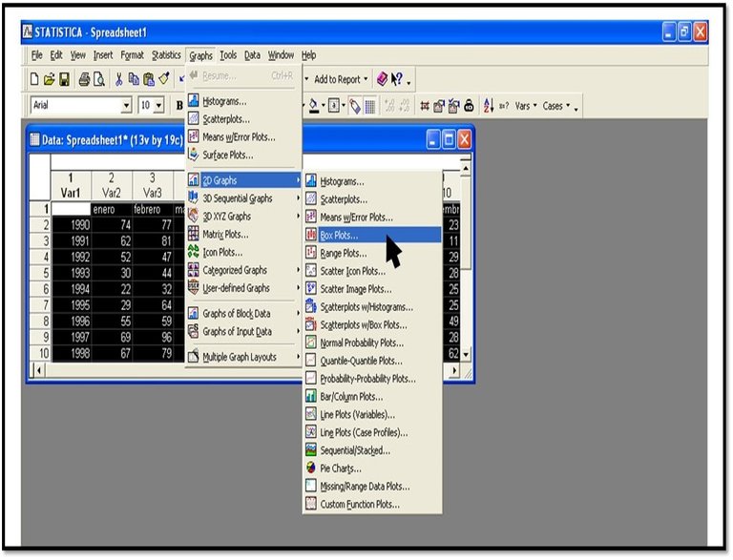Image resolution: width=733 pixels, height=560 pixels.
Task: Click the What's This help pointer icon
Action: tap(396, 79)
